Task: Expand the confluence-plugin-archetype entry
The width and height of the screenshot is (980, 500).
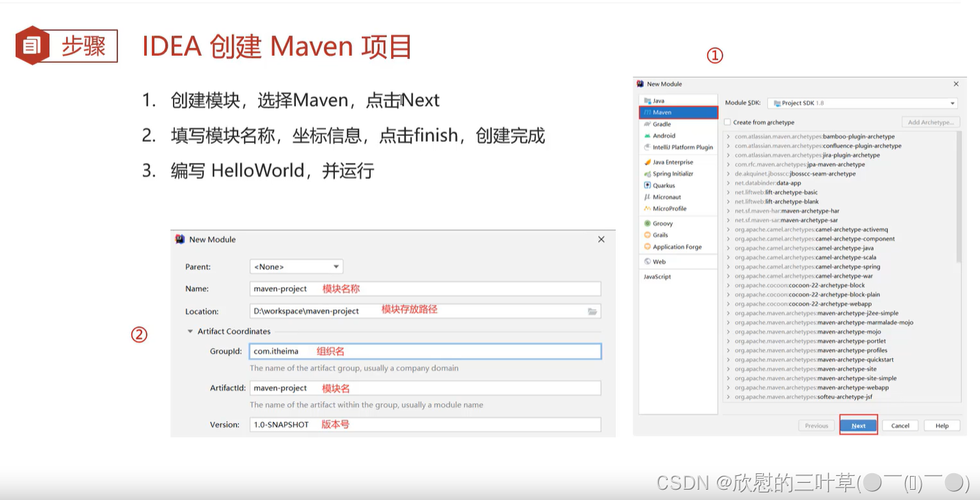Action: coord(728,146)
